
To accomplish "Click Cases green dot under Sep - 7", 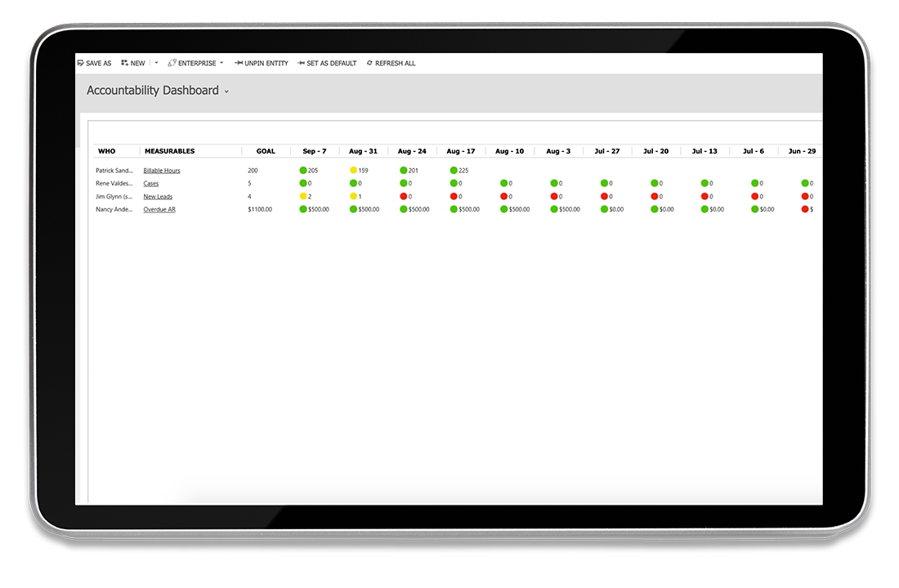I will tap(303, 184).
